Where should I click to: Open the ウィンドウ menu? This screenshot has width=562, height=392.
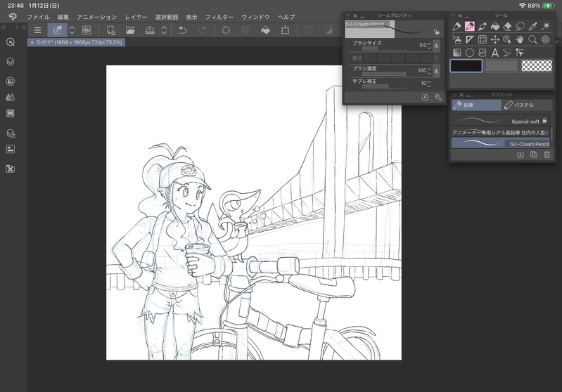click(x=255, y=17)
